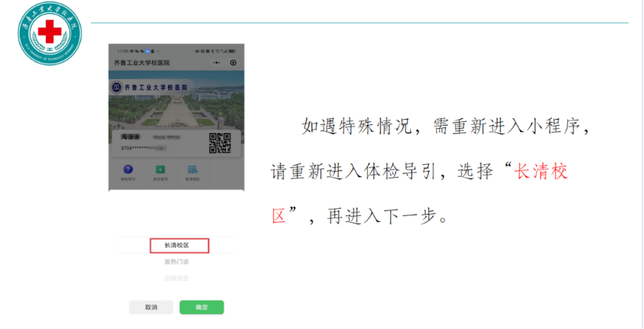Tap the green 当日挂号 icon
Screen dimensions: 644x329
pos(159,171)
